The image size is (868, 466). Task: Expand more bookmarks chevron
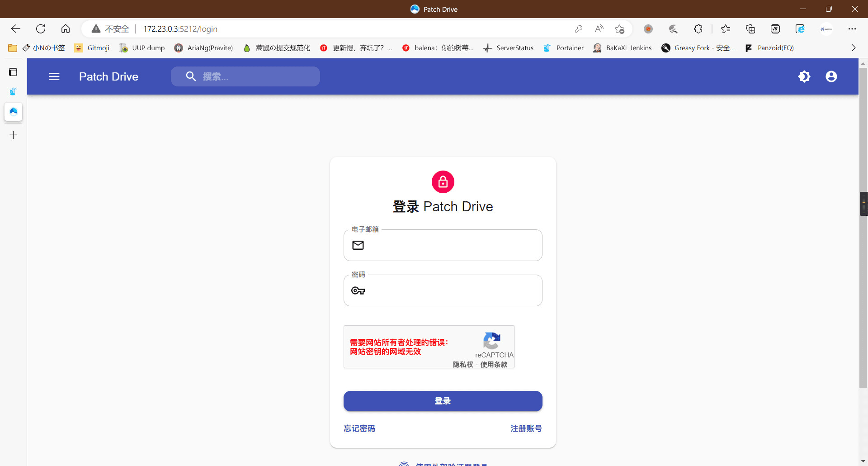point(853,48)
